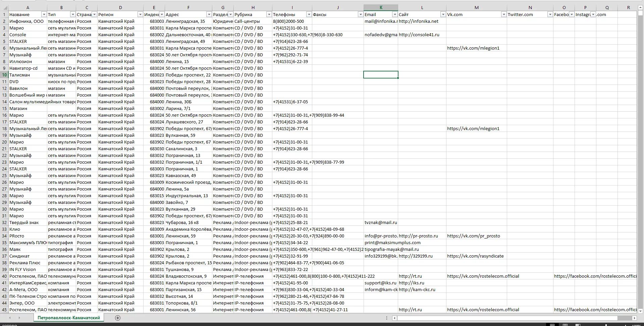Click the site cell 'http://infonika.net'

coord(422,21)
